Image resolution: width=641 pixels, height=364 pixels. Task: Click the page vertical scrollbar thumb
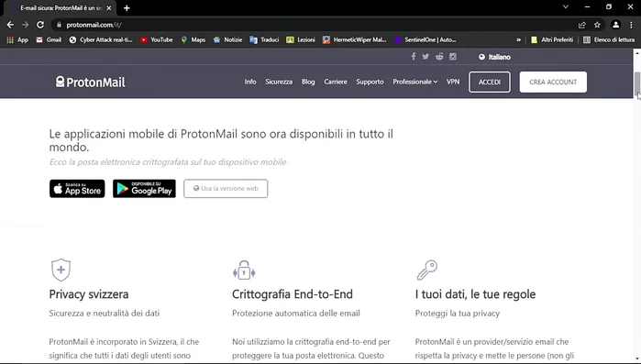[637, 83]
